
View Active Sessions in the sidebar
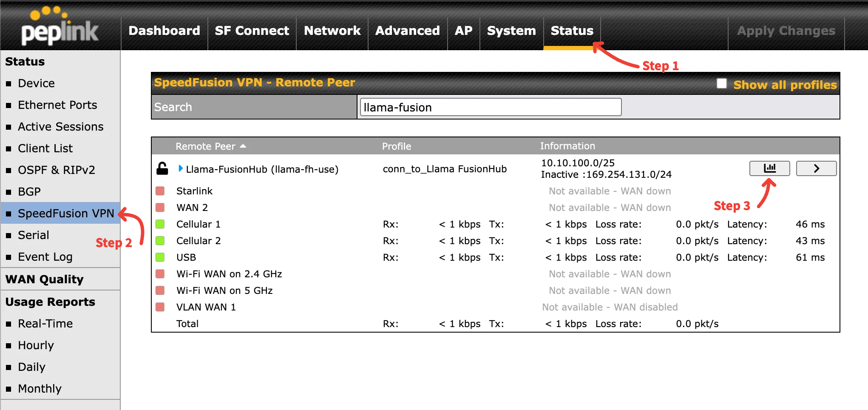click(60, 127)
